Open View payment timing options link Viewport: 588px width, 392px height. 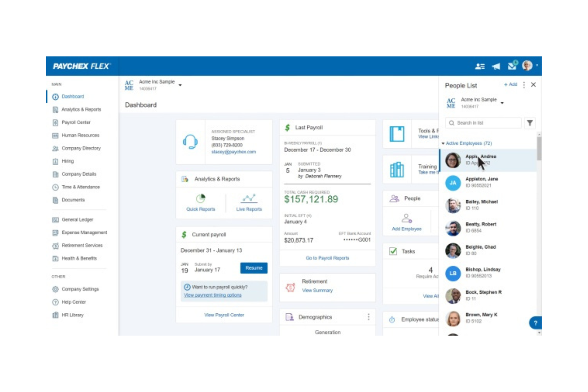(213, 295)
